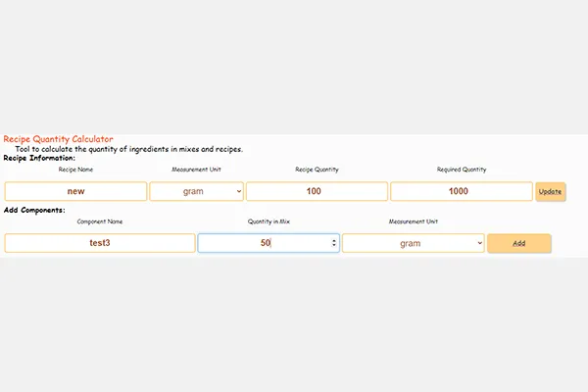Select the Required Quantity field showing 1000
The width and height of the screenshot is (588, 392).
(x=460, y=191)
